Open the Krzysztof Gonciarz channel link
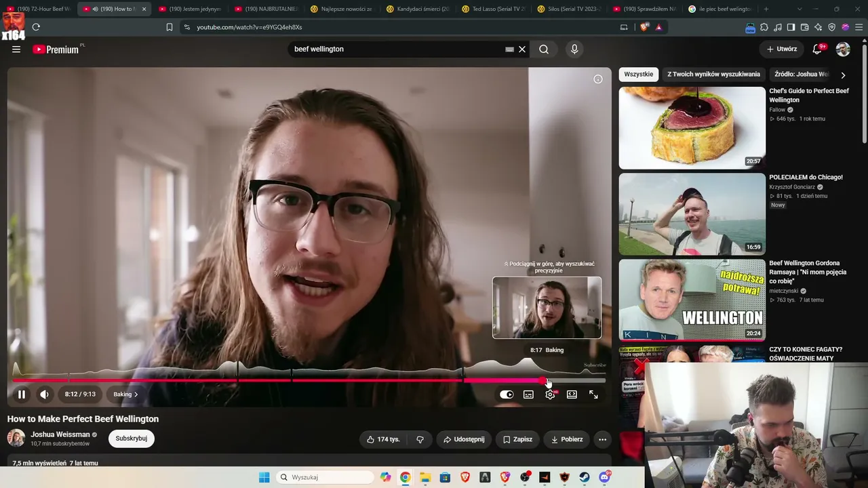The height and width of the screenshot is (488, 868). click(x=792, y=187)
